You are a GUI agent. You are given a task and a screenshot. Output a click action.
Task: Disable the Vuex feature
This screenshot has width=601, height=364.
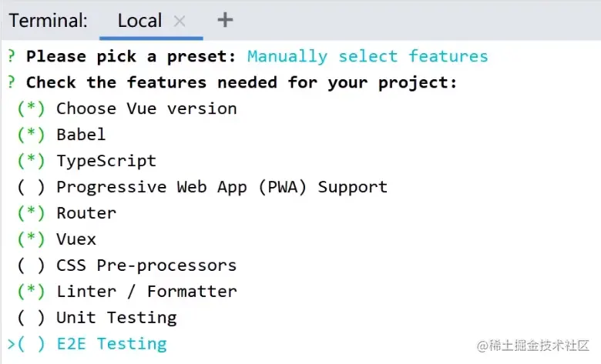tap(31, 239)
